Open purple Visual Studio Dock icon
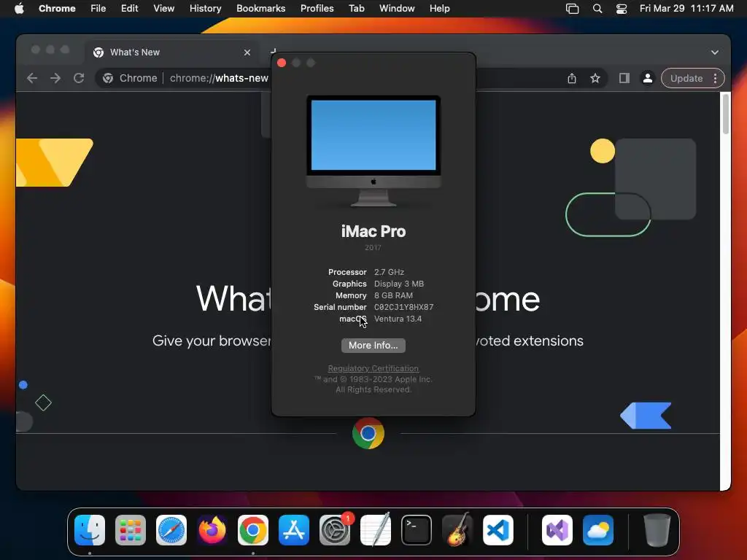The height and width of the screenshot is (560, 747). (x=557, y=530)
